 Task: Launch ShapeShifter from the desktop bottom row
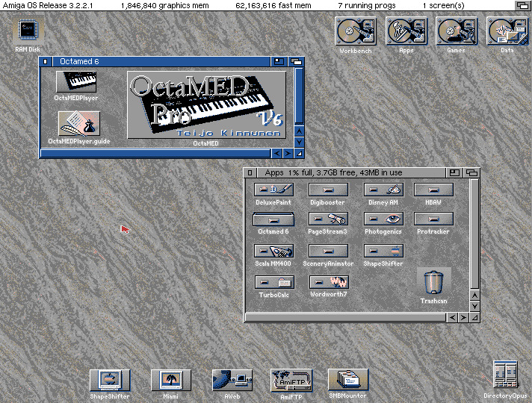110,381
